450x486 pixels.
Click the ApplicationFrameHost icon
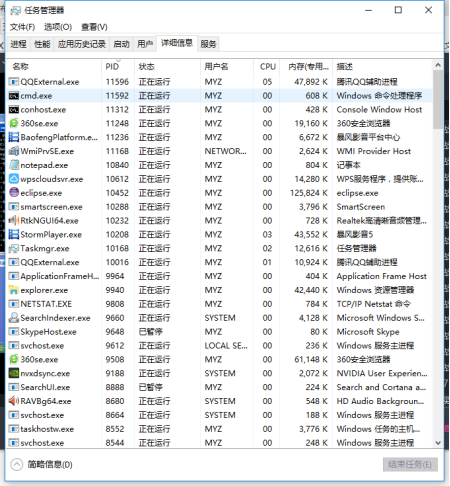(x=13, y=276)
